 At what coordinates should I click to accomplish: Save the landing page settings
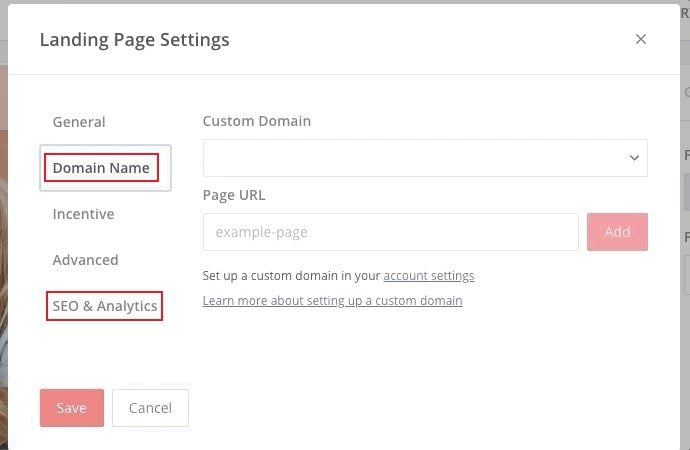(72, 408)
